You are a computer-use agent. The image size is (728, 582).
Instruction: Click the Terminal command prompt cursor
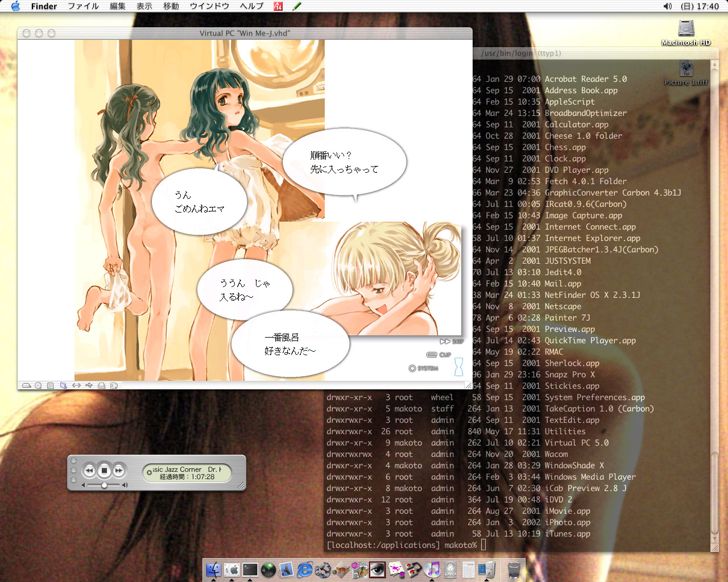[483, 545]
